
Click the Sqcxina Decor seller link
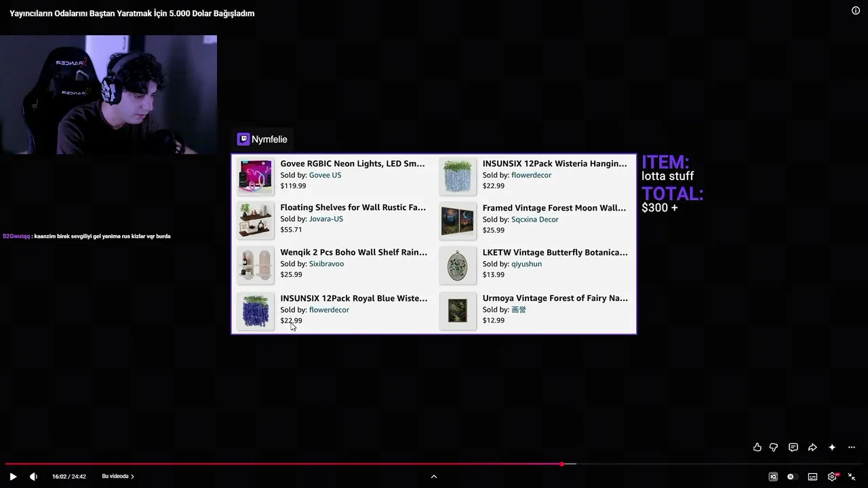535,220
